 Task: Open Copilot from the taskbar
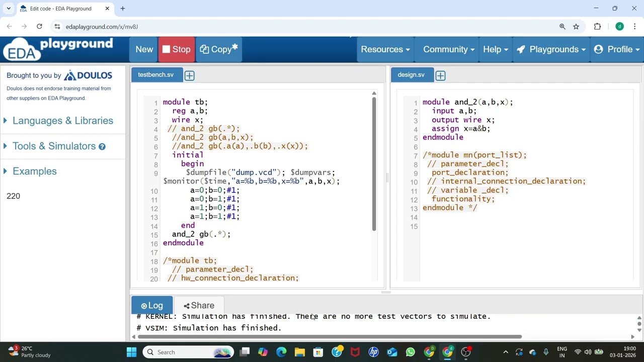coord(263,352)
